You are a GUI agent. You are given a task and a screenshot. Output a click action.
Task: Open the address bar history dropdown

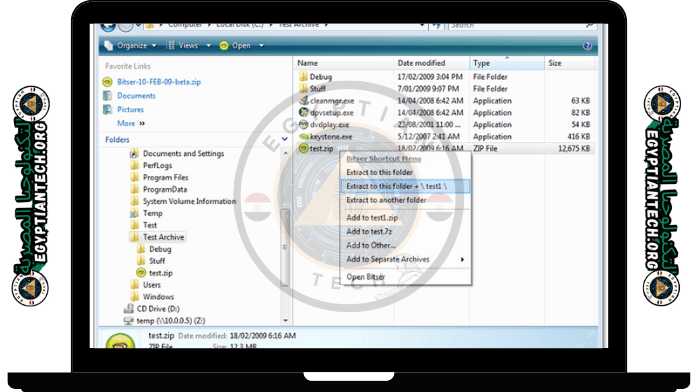[422, 26]
